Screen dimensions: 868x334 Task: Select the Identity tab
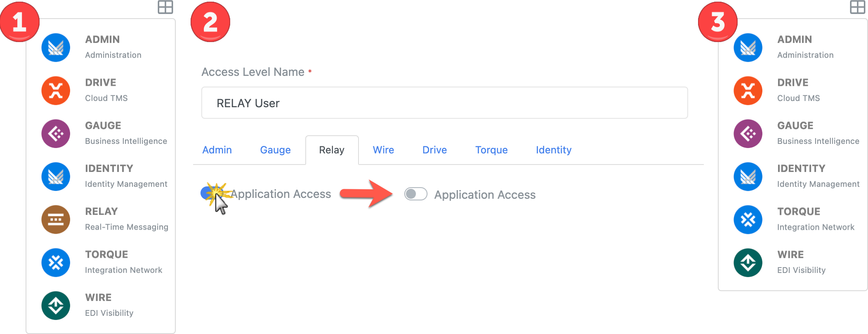[553, 150]
